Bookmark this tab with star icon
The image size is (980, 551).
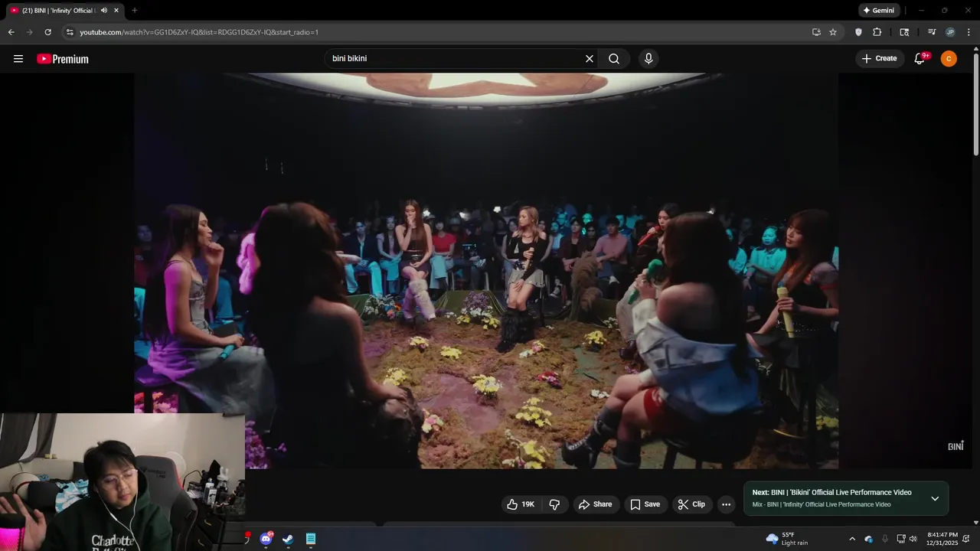[x=833, y=32]
